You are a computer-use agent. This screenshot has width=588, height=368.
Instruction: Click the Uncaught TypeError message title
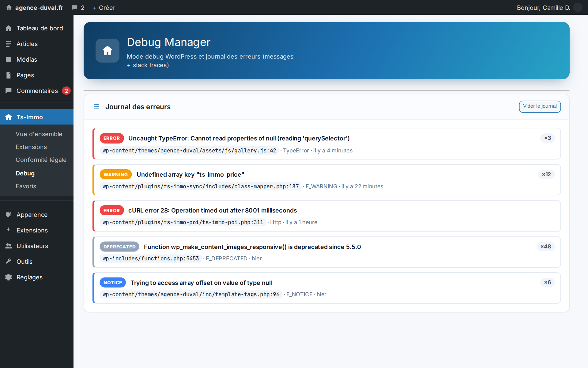click(x=239, y=138)
